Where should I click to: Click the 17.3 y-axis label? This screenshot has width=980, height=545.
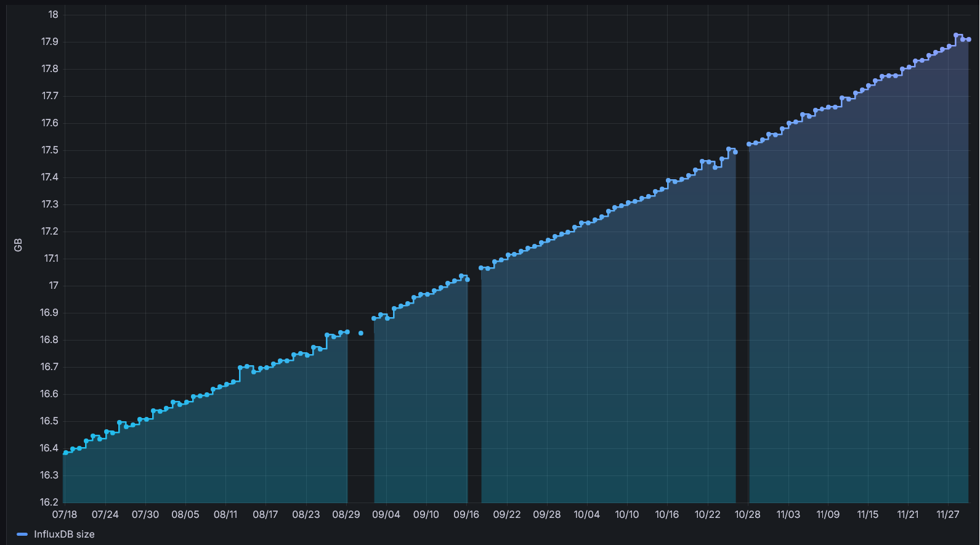coord(50,204)
